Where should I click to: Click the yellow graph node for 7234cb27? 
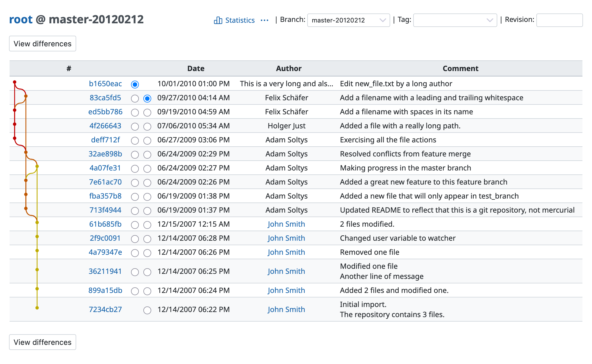pyautogui.click(x=37, y=308)
